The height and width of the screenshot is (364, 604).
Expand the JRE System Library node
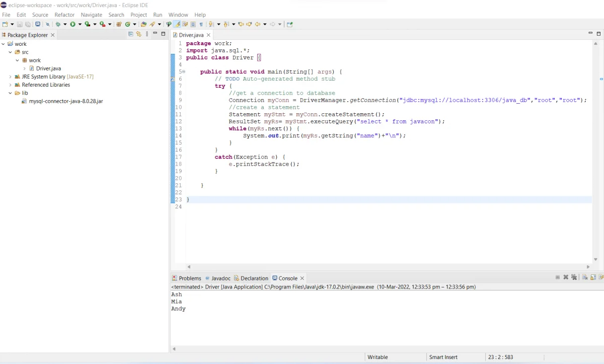[10, 77]
